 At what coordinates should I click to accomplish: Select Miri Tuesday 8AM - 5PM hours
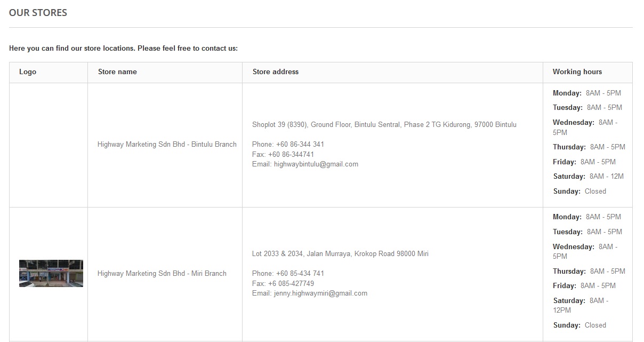[587, 232]
